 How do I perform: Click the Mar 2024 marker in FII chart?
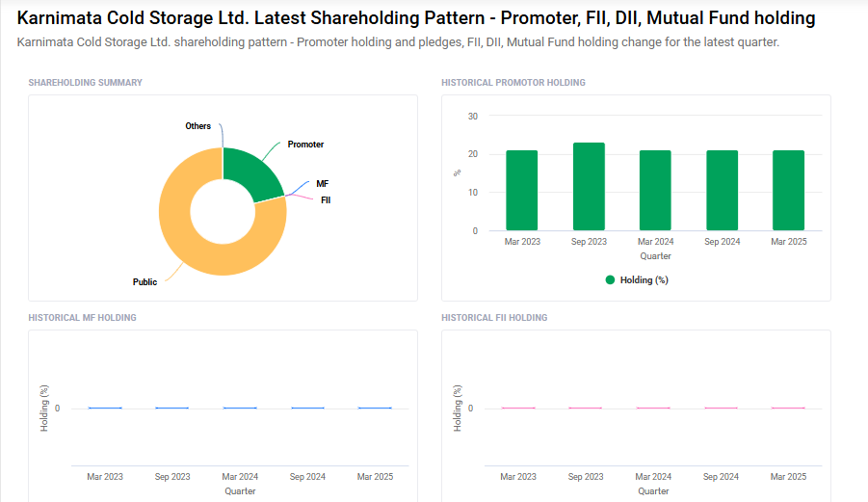(653, 408)
